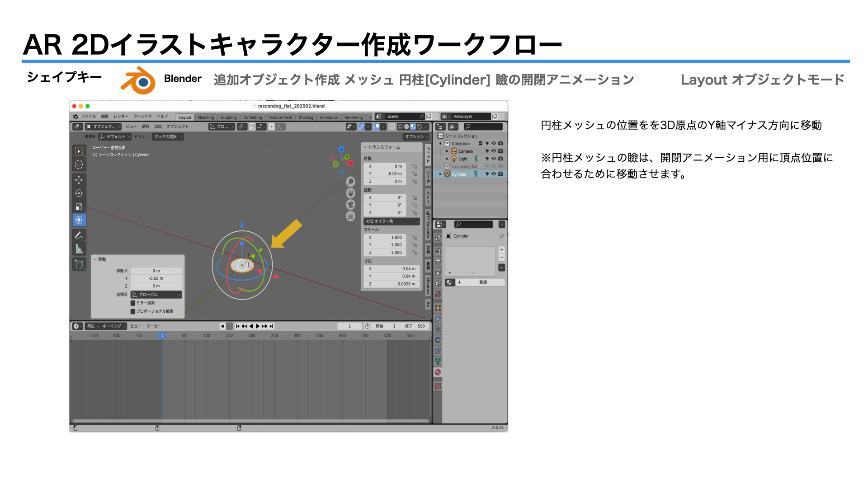Toggle the timeline auto keying record dot
This screenshot has width=868, height=488.
[x=222, y=326]
